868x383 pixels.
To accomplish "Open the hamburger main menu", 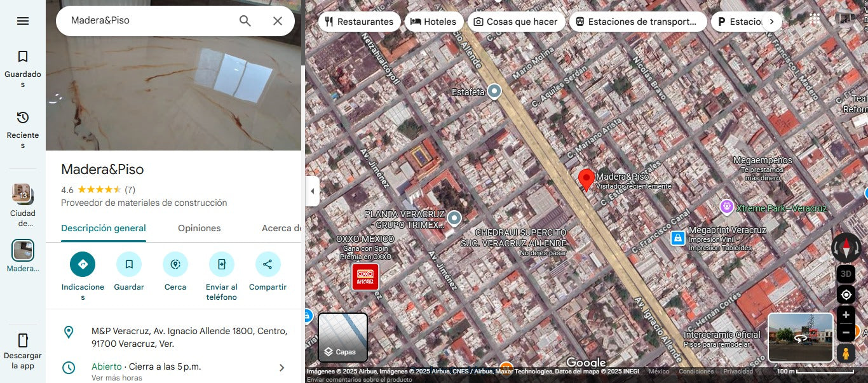I will [23, 21].
